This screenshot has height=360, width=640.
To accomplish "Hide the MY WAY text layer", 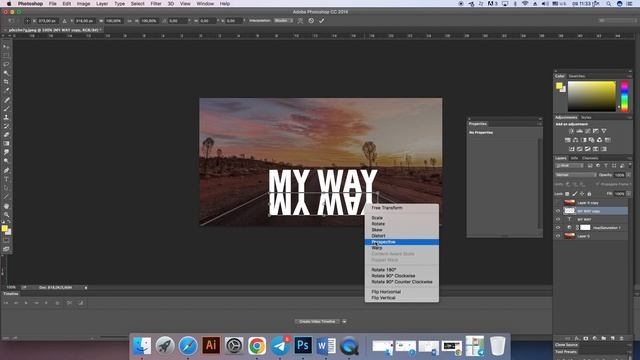I will click(x=558, y=219).
